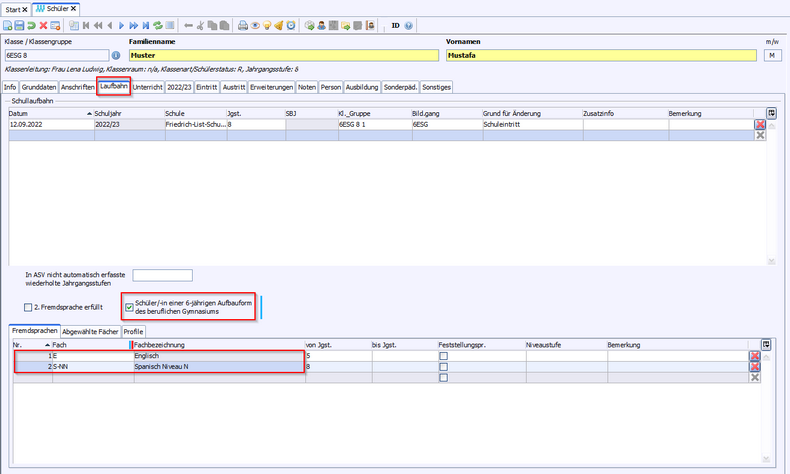Click the wiederholte Jahrgangsstufen input field

[x=162, y=275]
